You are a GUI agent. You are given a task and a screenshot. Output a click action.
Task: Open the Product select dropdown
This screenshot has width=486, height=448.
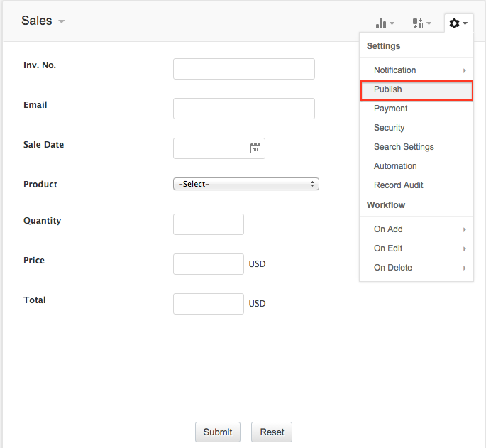pos(245,184)
